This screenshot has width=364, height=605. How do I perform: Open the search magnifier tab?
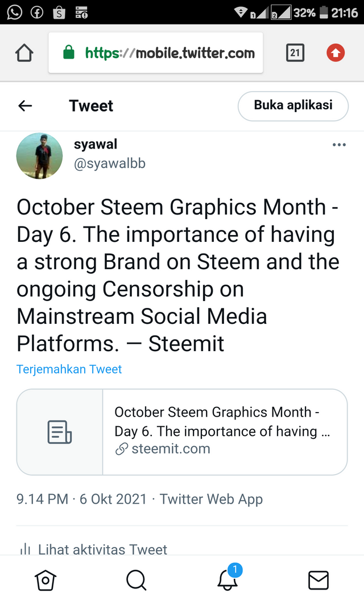136,581
